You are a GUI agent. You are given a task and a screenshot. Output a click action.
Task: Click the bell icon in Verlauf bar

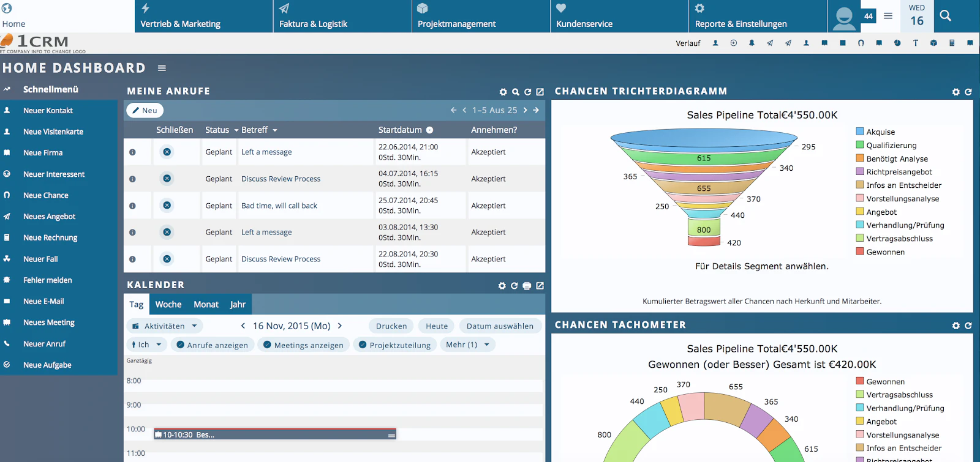(752, 43)
